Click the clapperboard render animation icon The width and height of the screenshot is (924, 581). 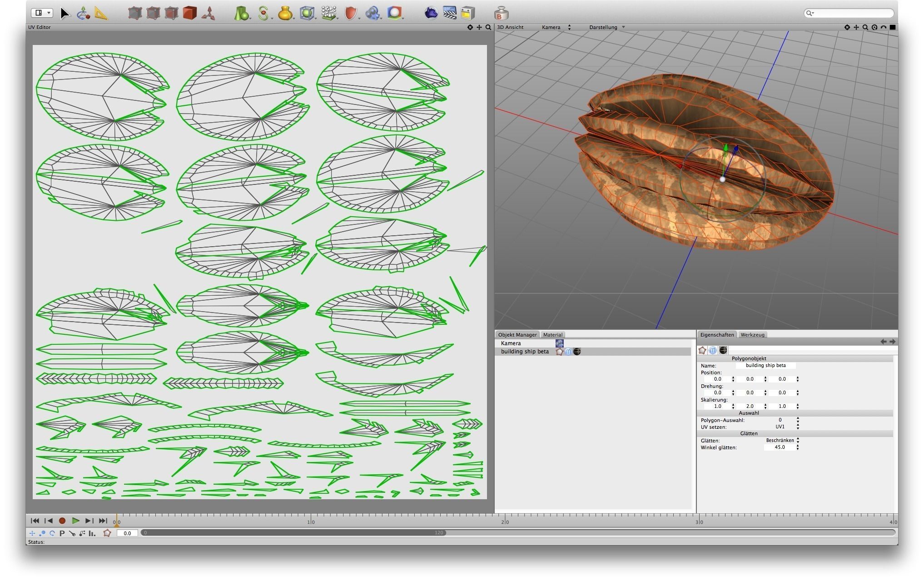(449, 13)
